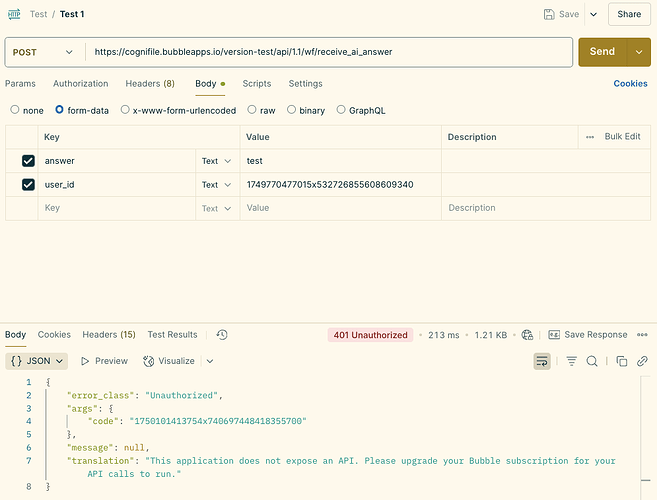Uncheck the answer row checkbox
The width and height of the screenshot is (657, 500).
[28, 161]
